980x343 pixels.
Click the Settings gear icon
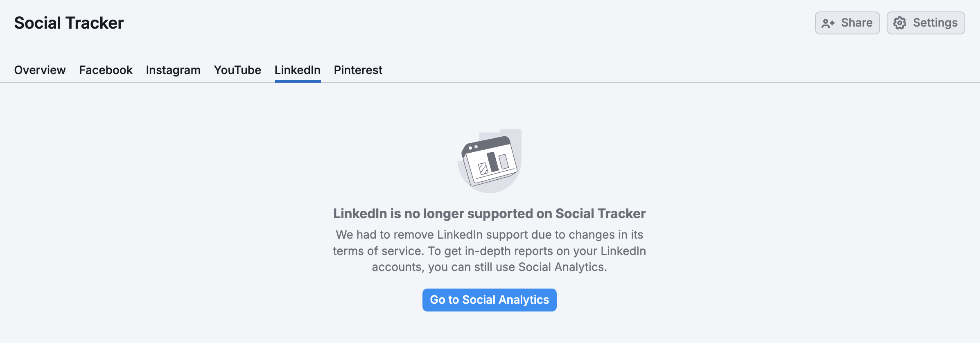click(900, 23)
